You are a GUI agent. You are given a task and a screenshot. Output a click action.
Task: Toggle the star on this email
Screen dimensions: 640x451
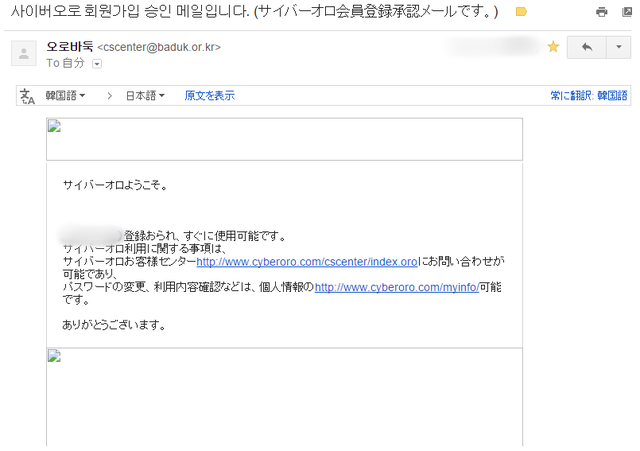553,47
